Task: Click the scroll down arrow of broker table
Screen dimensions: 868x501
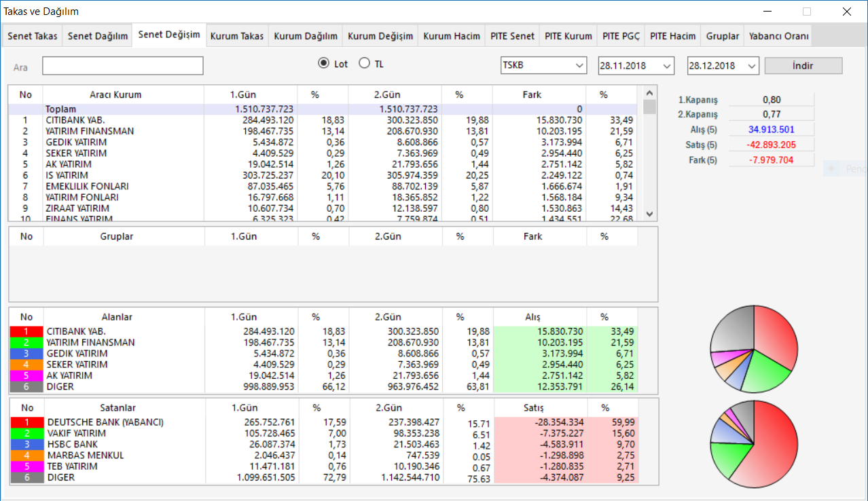Action: (649, 214)
